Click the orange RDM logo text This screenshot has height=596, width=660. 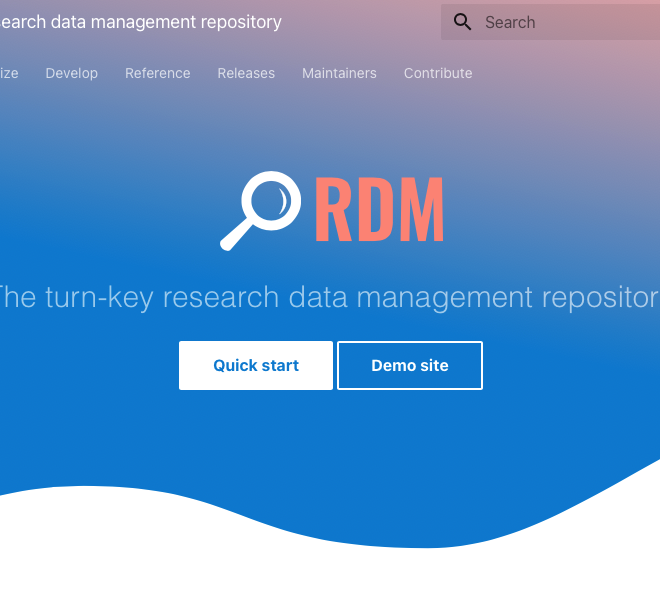coord(379,209)
